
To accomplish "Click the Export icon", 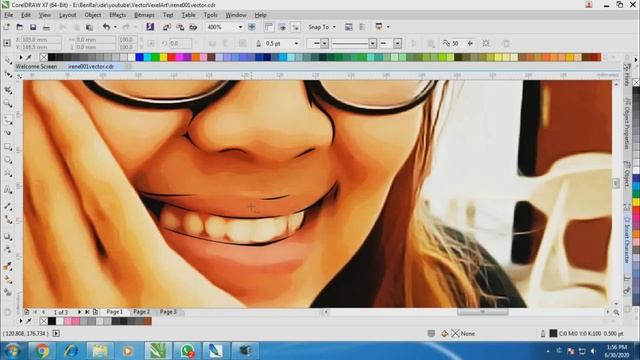I will pos(180,27).
